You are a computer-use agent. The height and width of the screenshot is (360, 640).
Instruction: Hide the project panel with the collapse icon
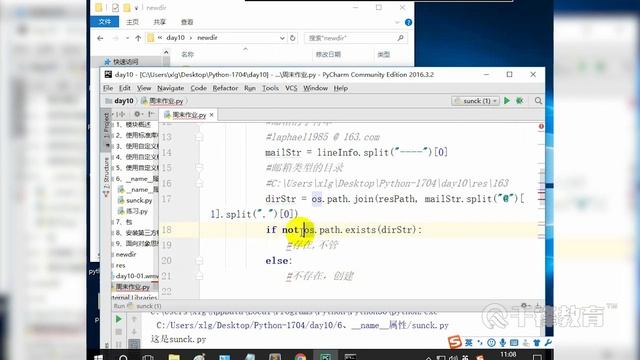click(x=151, y=114)
